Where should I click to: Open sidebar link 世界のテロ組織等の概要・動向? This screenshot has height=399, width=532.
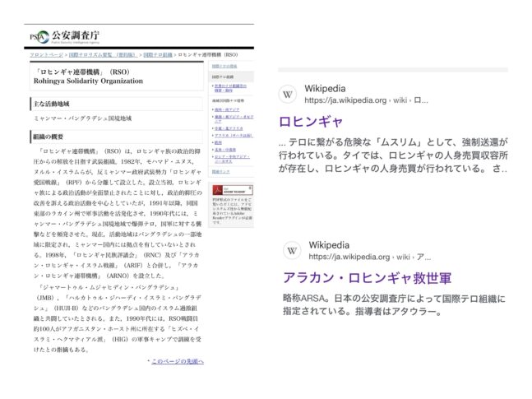[230, 88]
